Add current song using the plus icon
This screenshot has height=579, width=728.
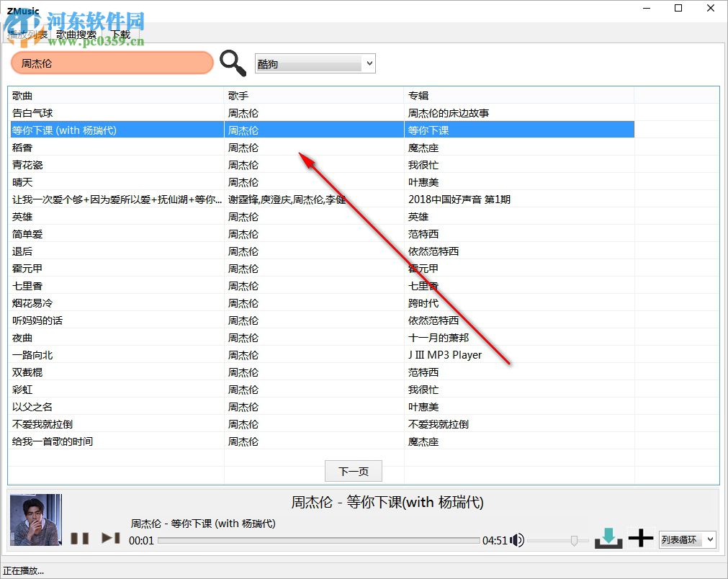[640, 537]
